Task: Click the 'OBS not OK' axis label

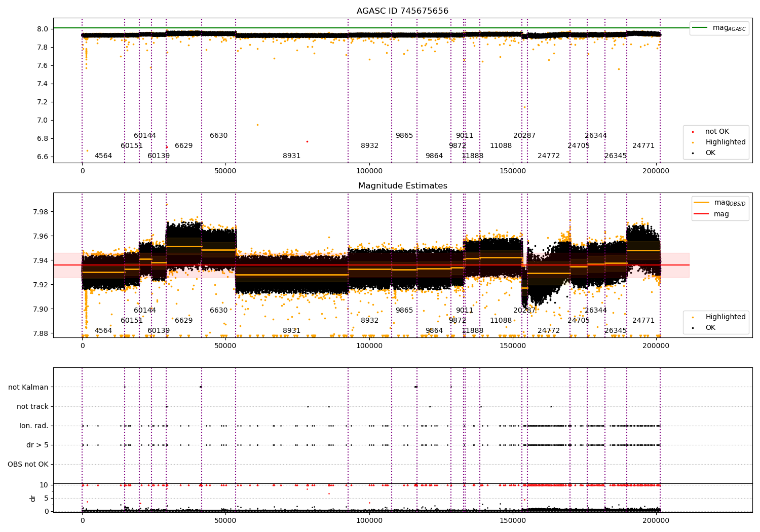Action: pos(28,465)
